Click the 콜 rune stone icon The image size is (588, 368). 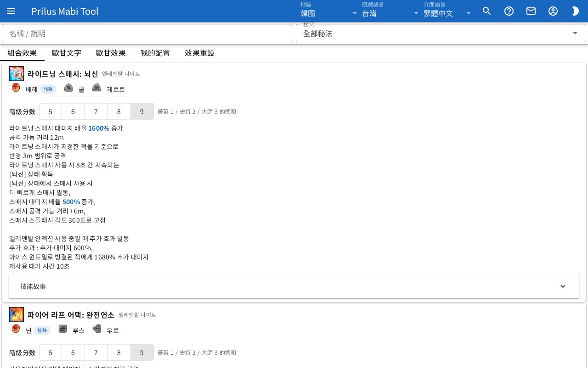[68, 88]
